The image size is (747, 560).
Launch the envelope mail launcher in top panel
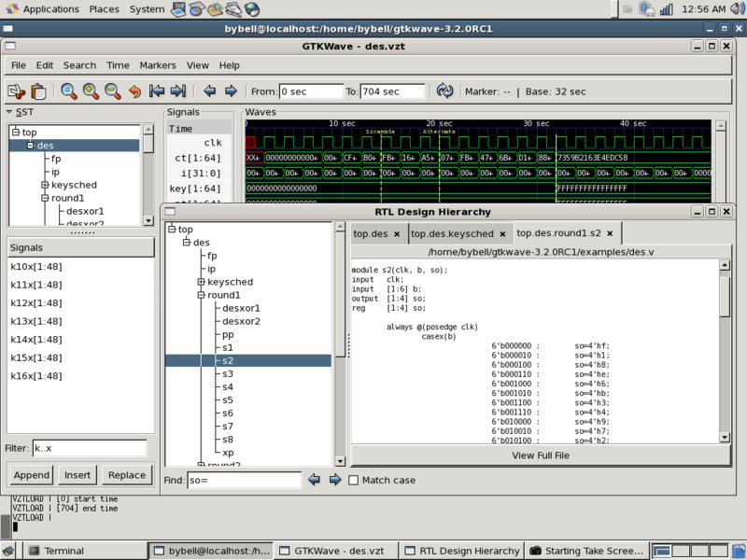click(x=215, y=9)
